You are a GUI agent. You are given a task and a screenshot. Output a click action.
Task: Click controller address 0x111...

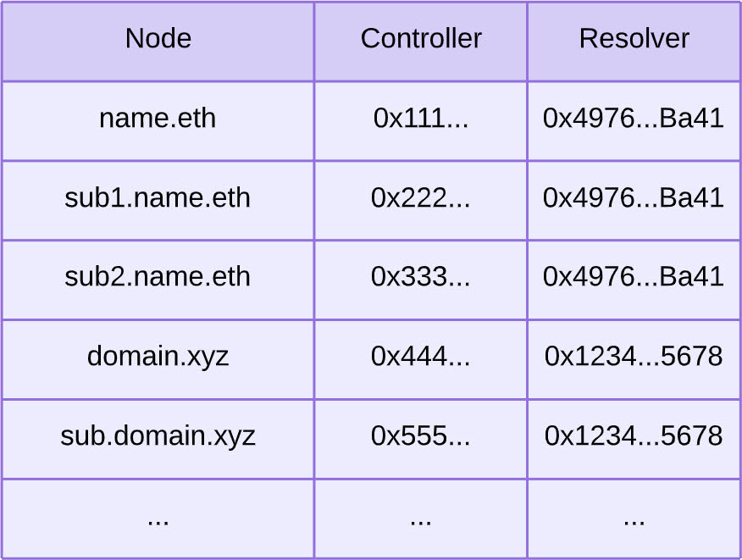point(421,119)
